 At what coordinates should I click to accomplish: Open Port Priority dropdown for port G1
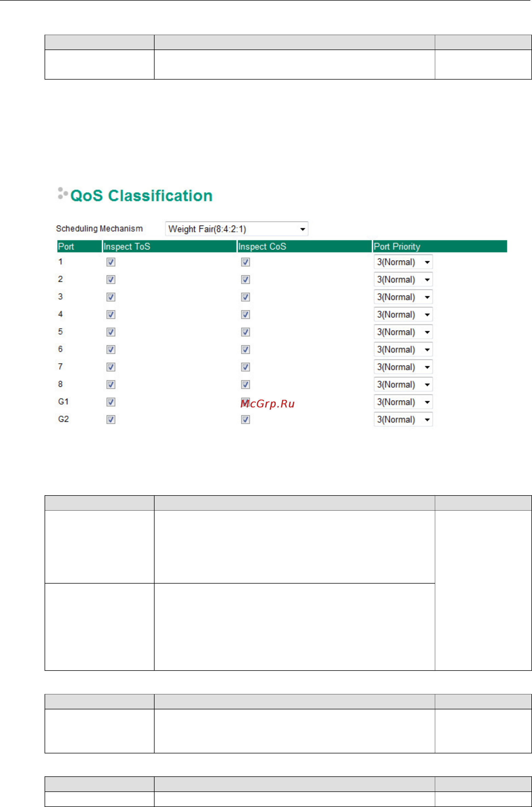(x=403, y=402)
